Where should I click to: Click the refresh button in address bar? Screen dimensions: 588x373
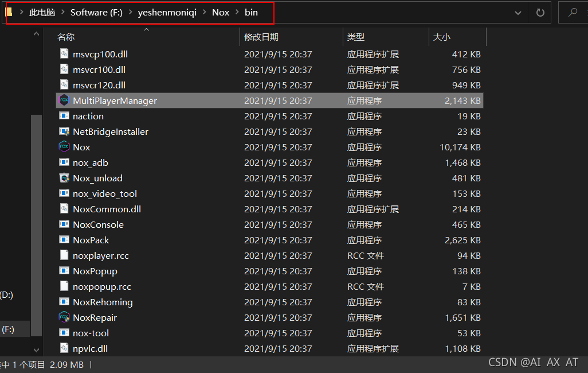[x=540, y=13]
